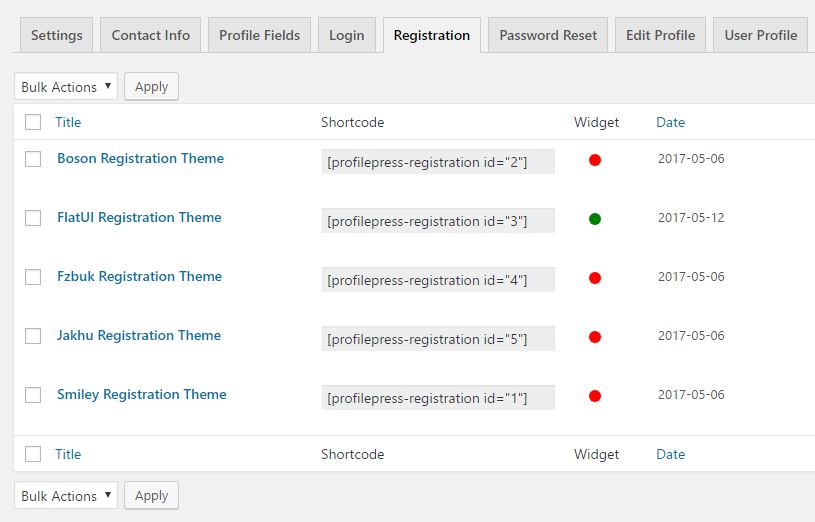
Task: Click the Shortcode column header label
Action: pyautogui.click(x=352, y=122)
